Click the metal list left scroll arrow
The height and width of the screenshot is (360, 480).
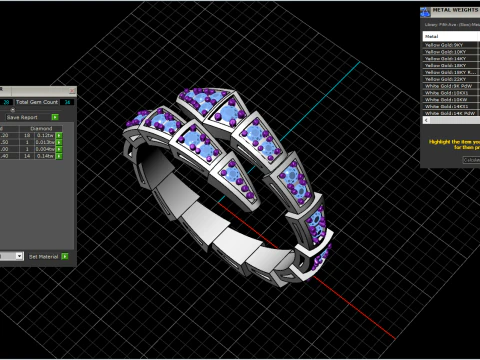point(426,120)
